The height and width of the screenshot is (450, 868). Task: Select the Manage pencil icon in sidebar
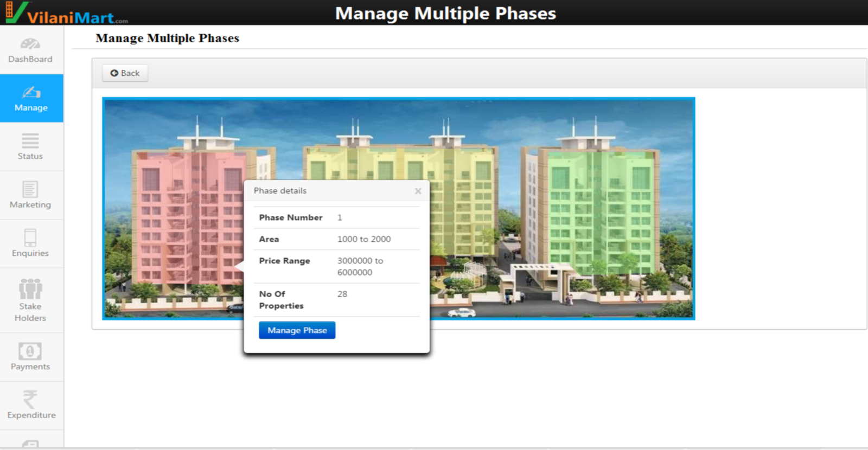[31, 92]
